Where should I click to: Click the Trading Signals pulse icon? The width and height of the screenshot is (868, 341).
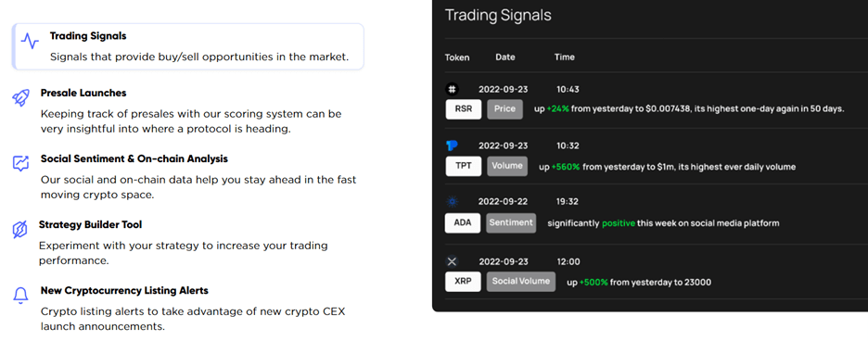30,42
